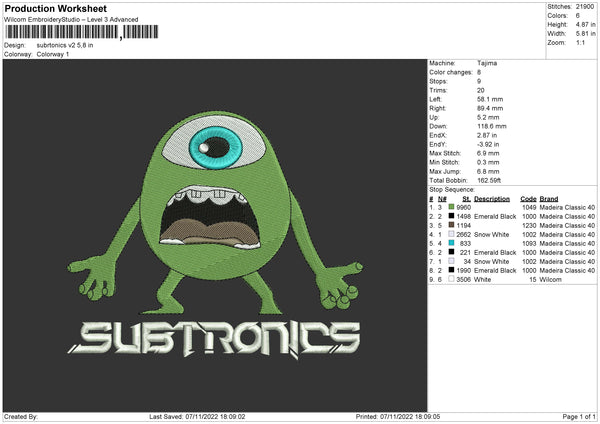Click the "Code" column header

(528, 199)
